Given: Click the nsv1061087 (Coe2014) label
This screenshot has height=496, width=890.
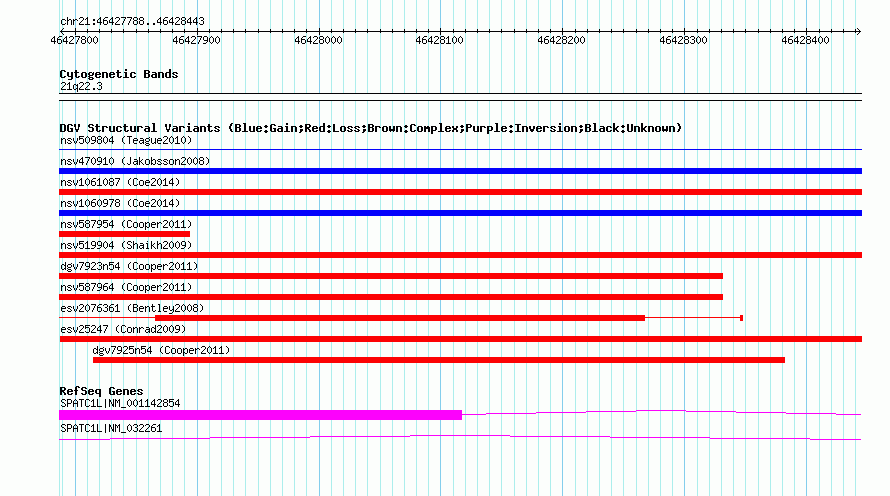Looking at the screenshot, I should click(x=120, y=182).
